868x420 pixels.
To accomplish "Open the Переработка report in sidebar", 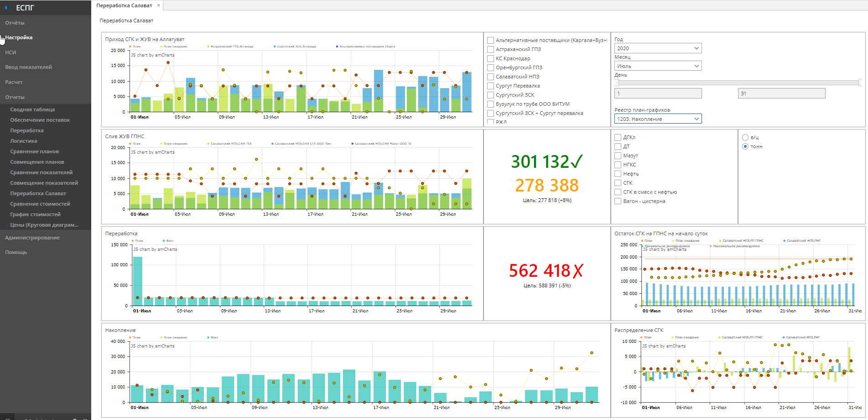I will (x=27, y=130).
